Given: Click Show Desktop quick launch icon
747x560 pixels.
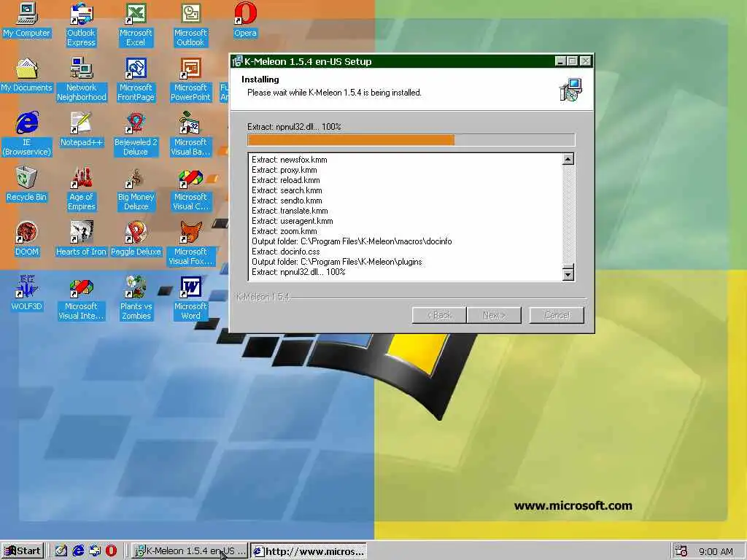Looking at the screenshot, I should click(61, 551).
